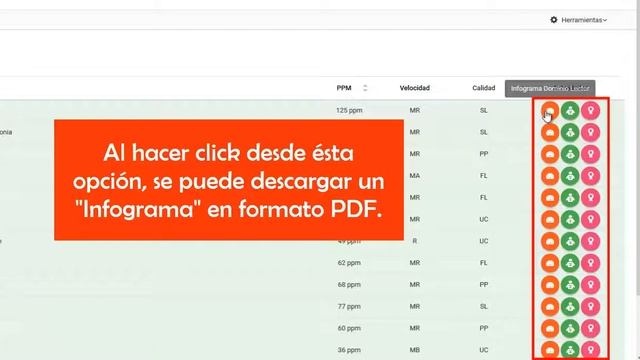This screenshot has width=640, height=360.
Task: Click the R velocity value
Action: (x=415, y=241)
